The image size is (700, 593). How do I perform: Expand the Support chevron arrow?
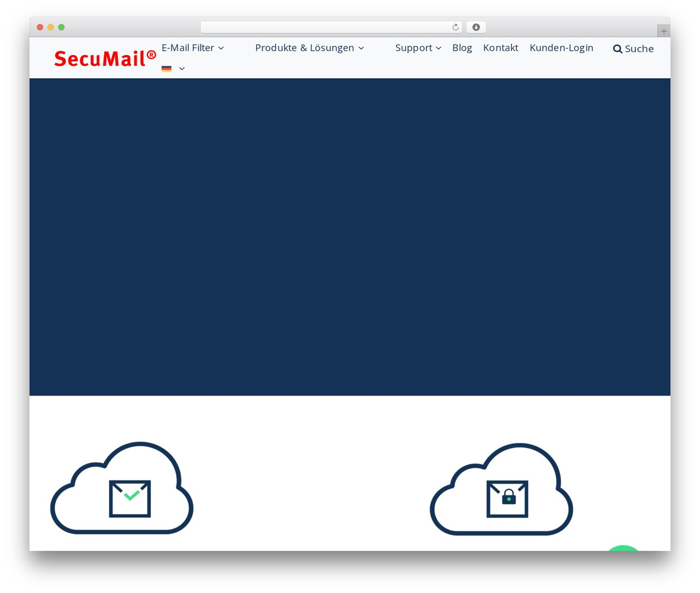[x=439, y=48]
